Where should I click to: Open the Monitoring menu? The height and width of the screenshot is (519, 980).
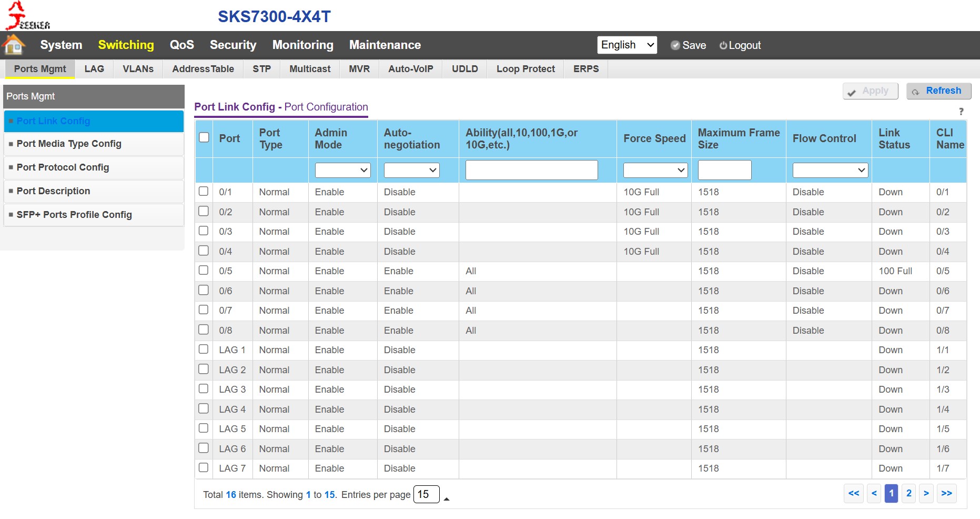[303, 45]
